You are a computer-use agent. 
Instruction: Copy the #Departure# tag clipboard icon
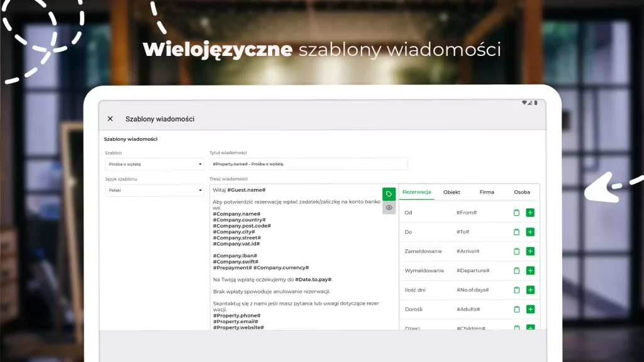(x=516, y=271)
